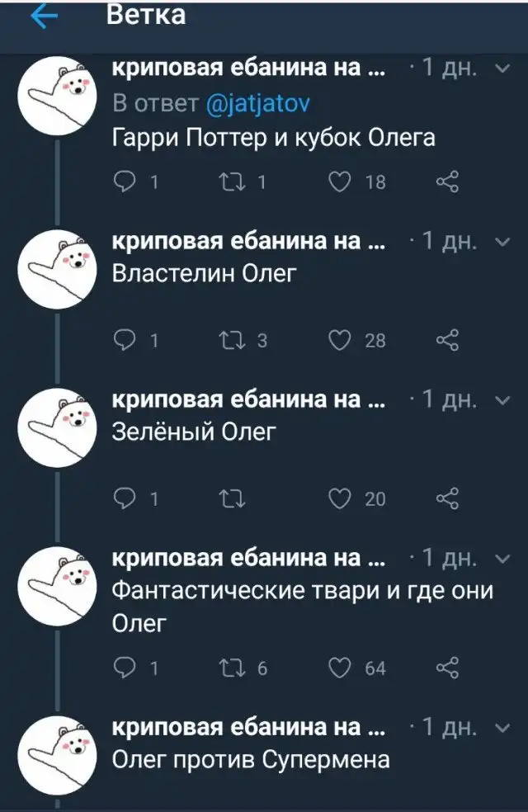Like the 'Зелёный Олег' tweet
This screenshot has width=528, height=812.
click(x=340, y=498)
